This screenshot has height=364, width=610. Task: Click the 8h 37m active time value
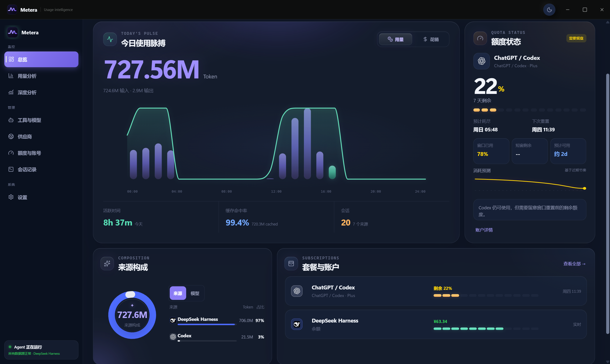point(118,222)
